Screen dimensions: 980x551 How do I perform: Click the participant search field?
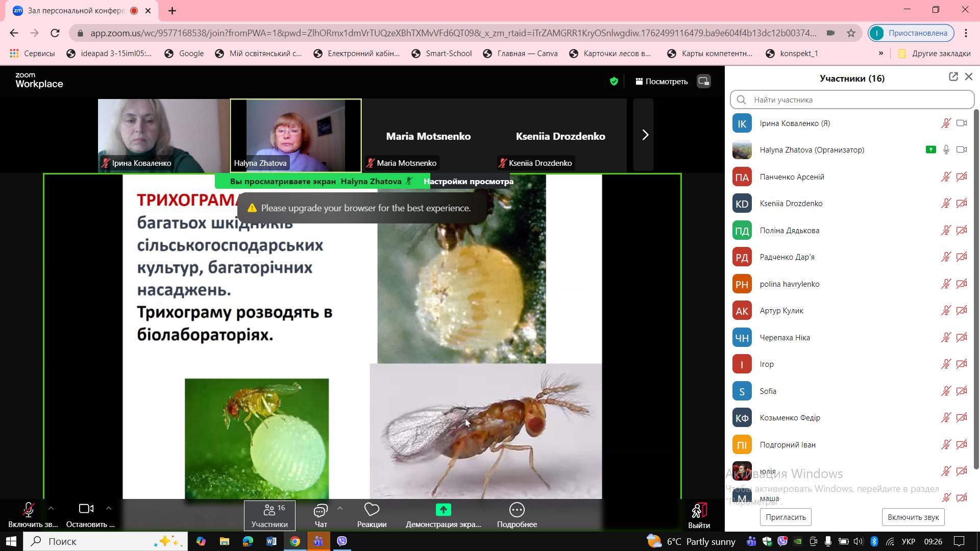tap(857, 100)
